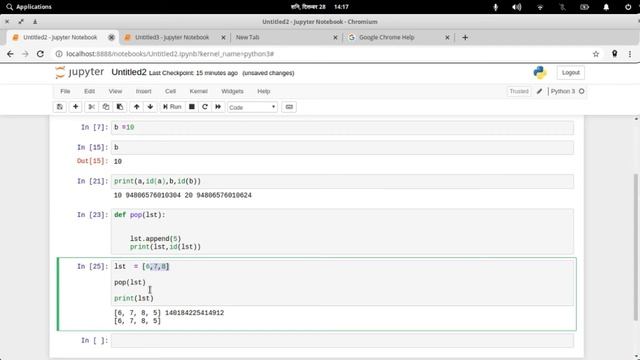This screenshot has width=640, height=360.
Task: Open the Help menu
Action: (264, 91)
